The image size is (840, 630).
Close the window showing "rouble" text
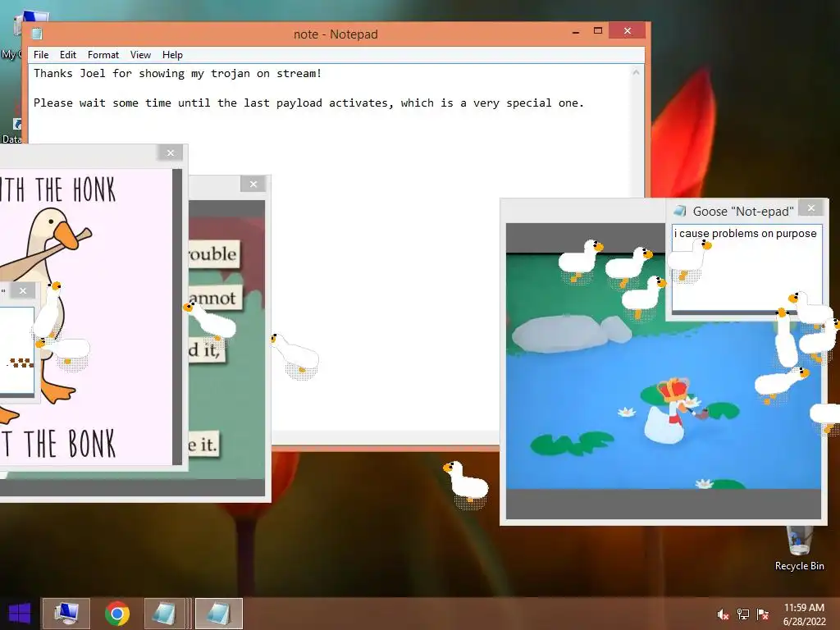point(253,185)
